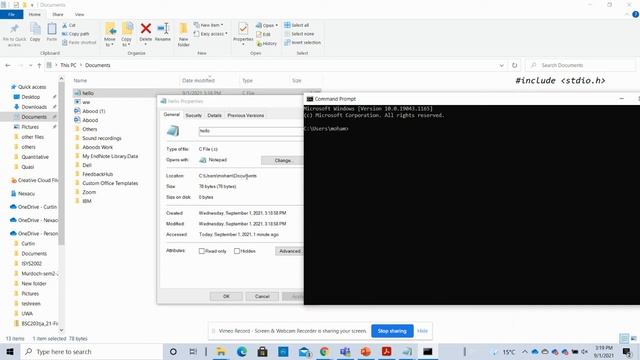Click Cancel in hello Properties dialog
640x360 pixels.
pos(262,296)
